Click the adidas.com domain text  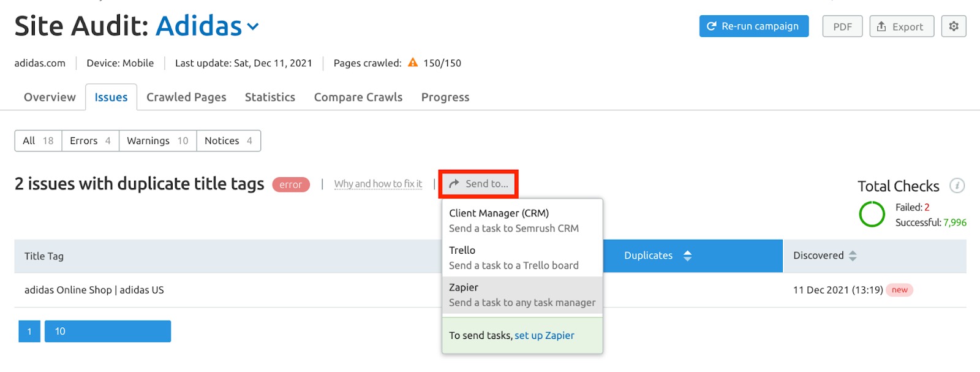coord(40,63)
